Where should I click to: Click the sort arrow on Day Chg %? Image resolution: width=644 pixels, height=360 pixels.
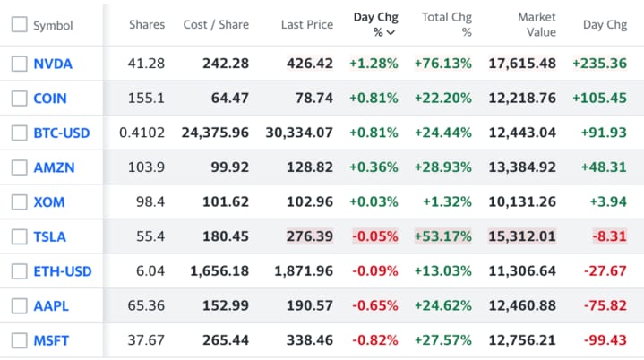391,32
